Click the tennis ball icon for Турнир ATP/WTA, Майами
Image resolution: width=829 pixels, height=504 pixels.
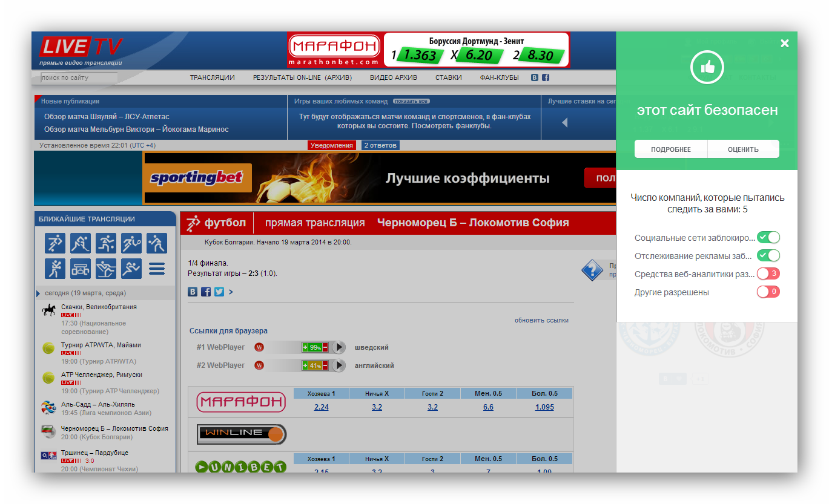point(48,349)
